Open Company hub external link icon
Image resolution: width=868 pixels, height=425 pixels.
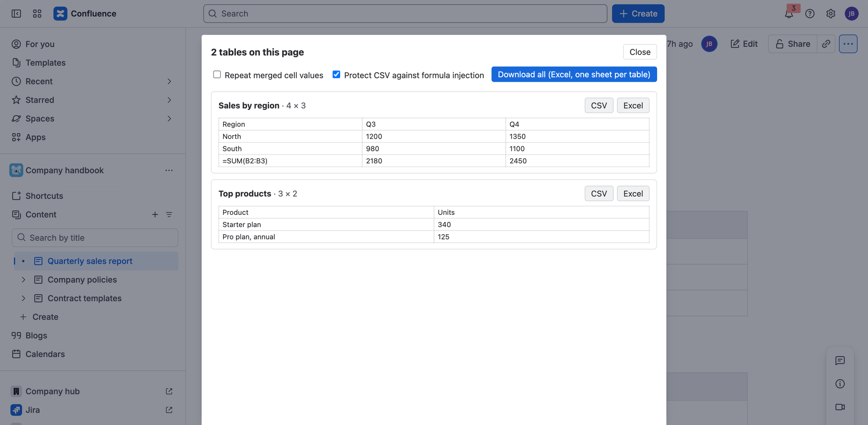tap(169, 391)
